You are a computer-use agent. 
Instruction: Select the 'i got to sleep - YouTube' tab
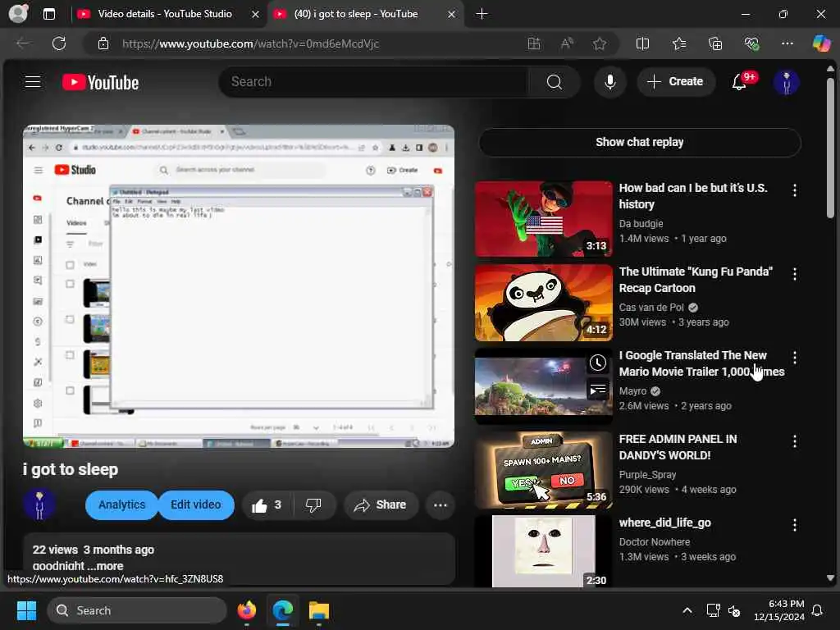356,14
